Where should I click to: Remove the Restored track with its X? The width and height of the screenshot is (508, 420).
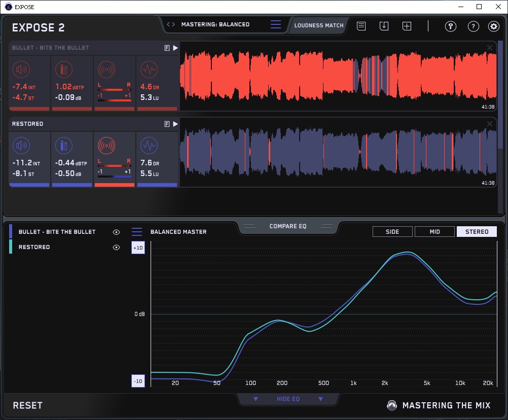(490, 124)
